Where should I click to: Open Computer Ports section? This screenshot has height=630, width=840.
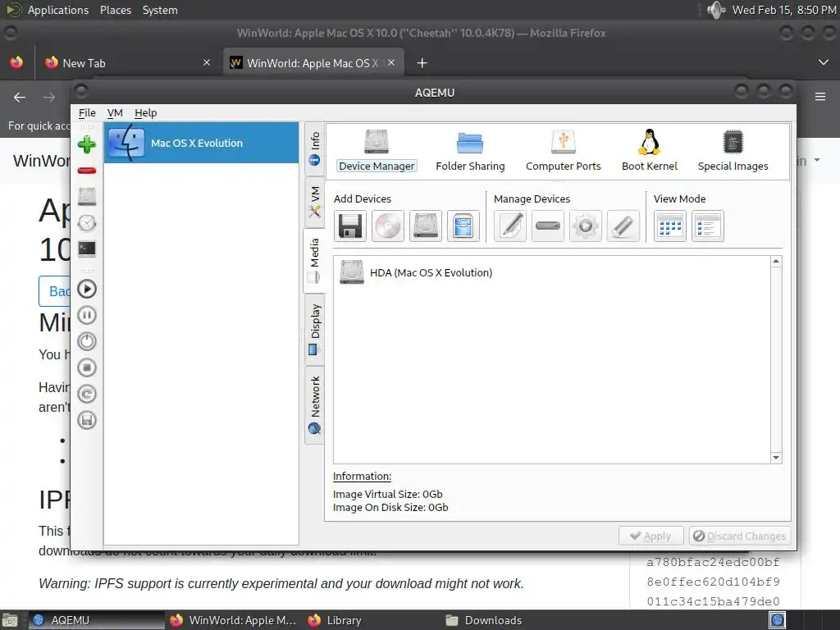(563, 151)
